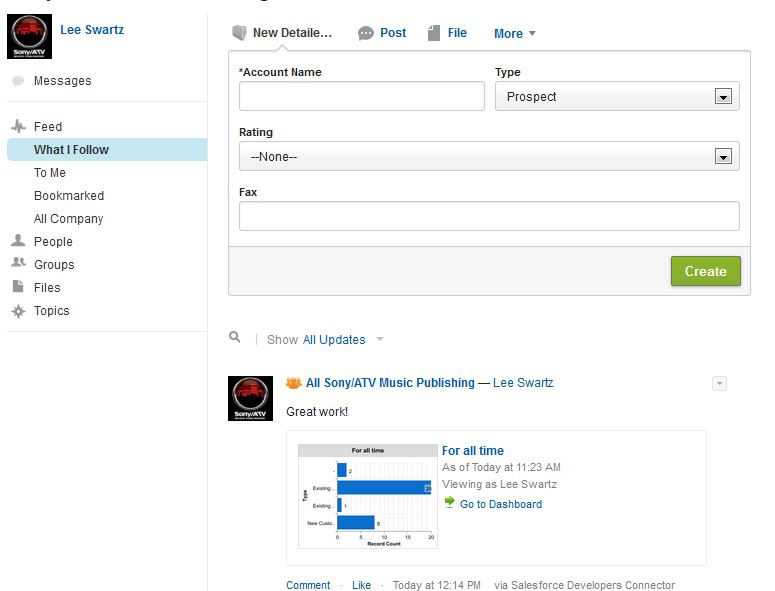Click Like under the post

361,585
